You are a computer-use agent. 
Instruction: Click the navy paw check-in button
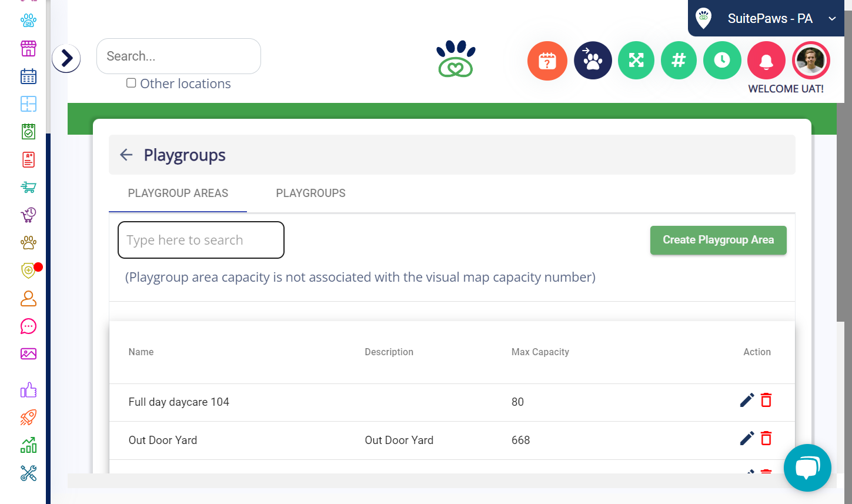point(593,61)
